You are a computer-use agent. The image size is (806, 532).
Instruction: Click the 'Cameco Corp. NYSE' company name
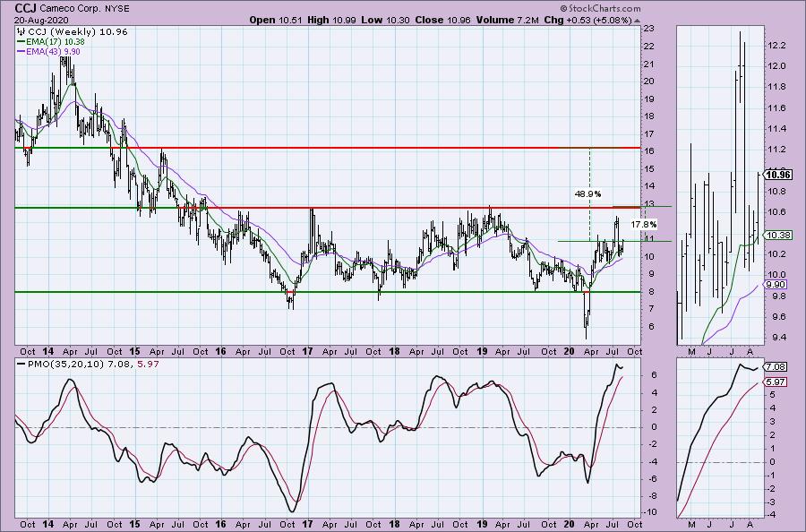point(85,9)
